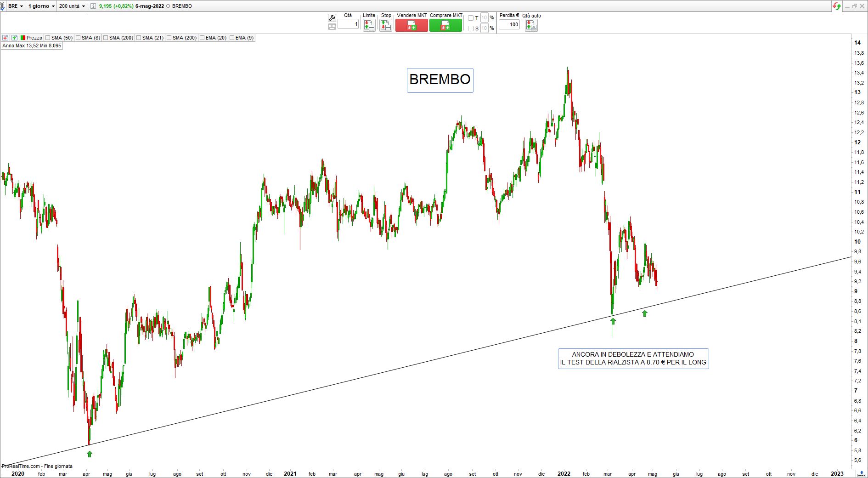868x478 pixels.
Task: Click the Qtà auto order icon
Action: pos(531,26)
